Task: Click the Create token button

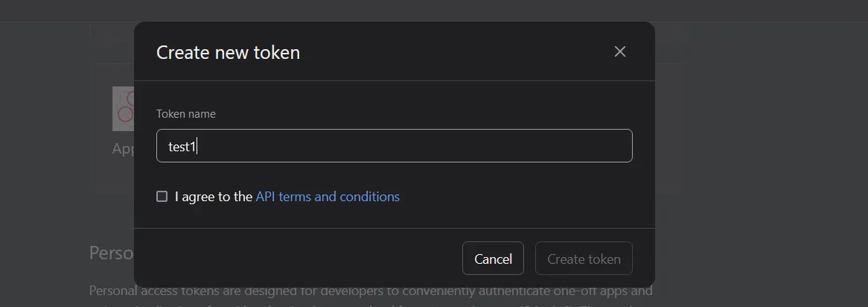Action: pyautogui.click(x=584, y=259)
